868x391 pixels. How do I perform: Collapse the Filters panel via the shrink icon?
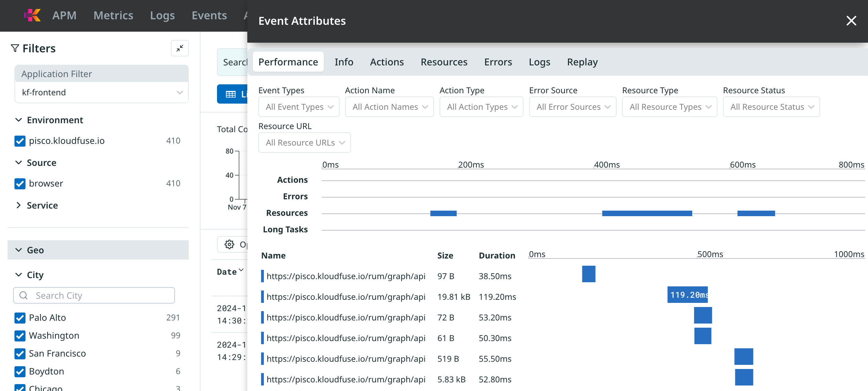pyautogui.click(x=179, y=49)
